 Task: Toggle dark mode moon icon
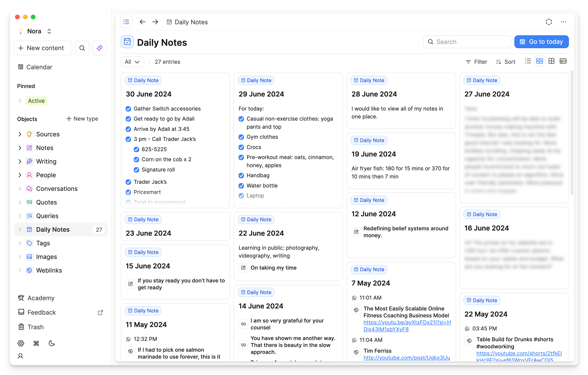point(52,343)
